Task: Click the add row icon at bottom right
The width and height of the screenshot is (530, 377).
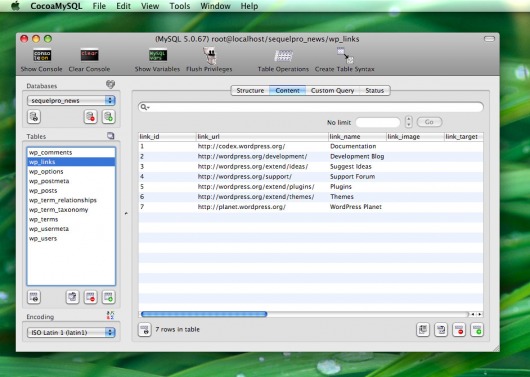Action: tap(477, 330)
